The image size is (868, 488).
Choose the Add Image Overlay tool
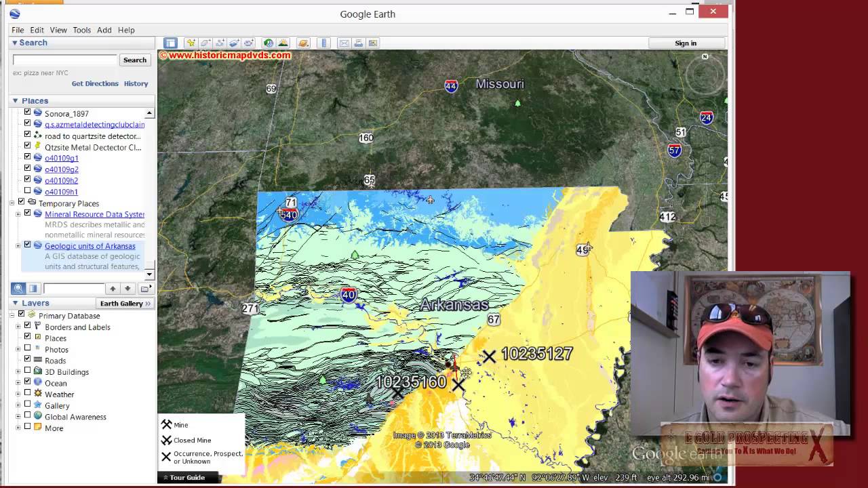point(234,43)
